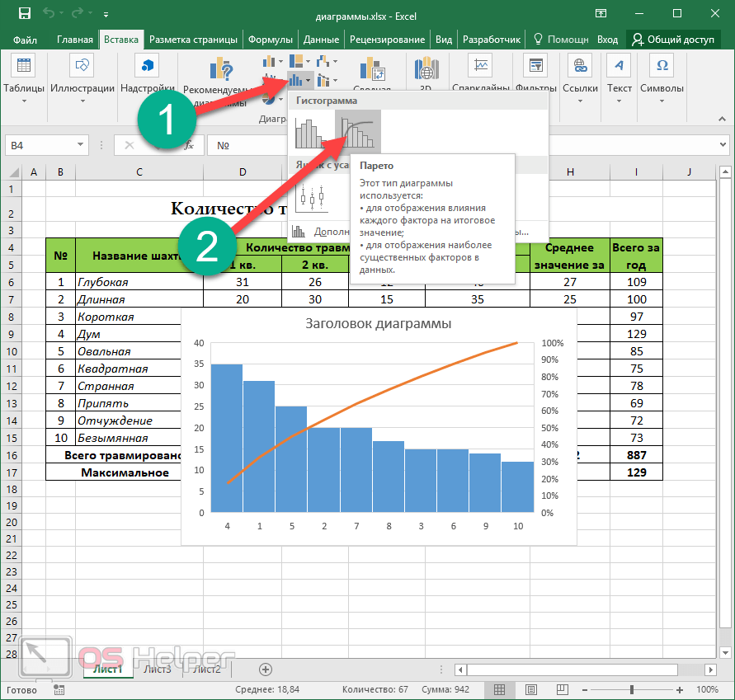Image resolution: width=735 pixels, height=700 pixels.
Task: Pick the box and whisker chart
Action: coord(310,198)
